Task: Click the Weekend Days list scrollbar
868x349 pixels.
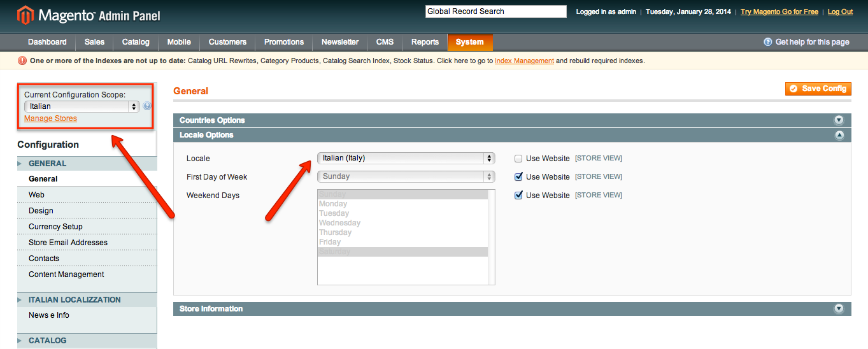Action: pos(491,237)
